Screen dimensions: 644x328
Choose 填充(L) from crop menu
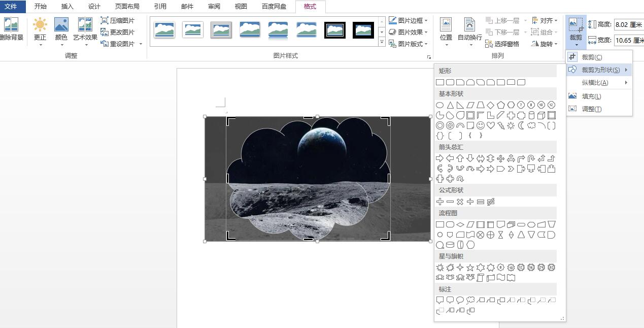pyautogui.click(x=599, y=96)
